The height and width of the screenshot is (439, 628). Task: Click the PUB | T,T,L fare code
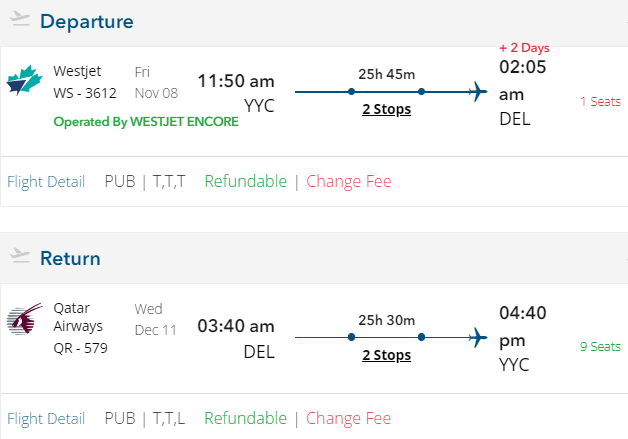[x=145, y=418]
